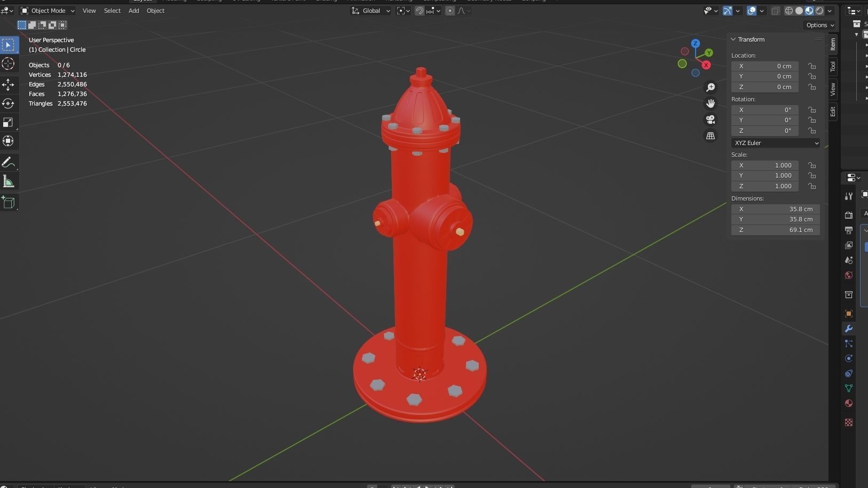Open the shading options dropdown arrow

830,11
